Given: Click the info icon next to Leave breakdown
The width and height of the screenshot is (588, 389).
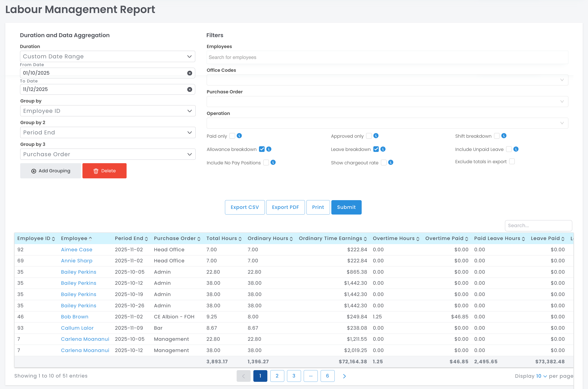Looking at the screenshot, I should click(383, 149).
